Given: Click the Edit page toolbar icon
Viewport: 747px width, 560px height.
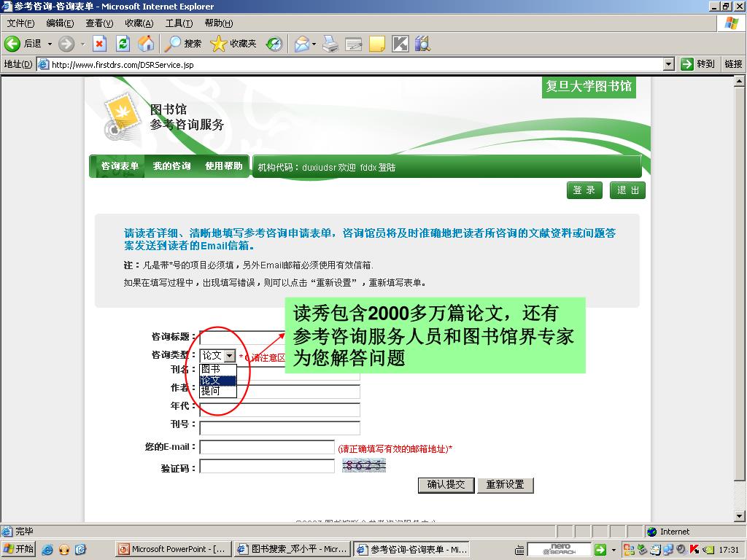Looking at the screenshot, I should coord(354,44).
